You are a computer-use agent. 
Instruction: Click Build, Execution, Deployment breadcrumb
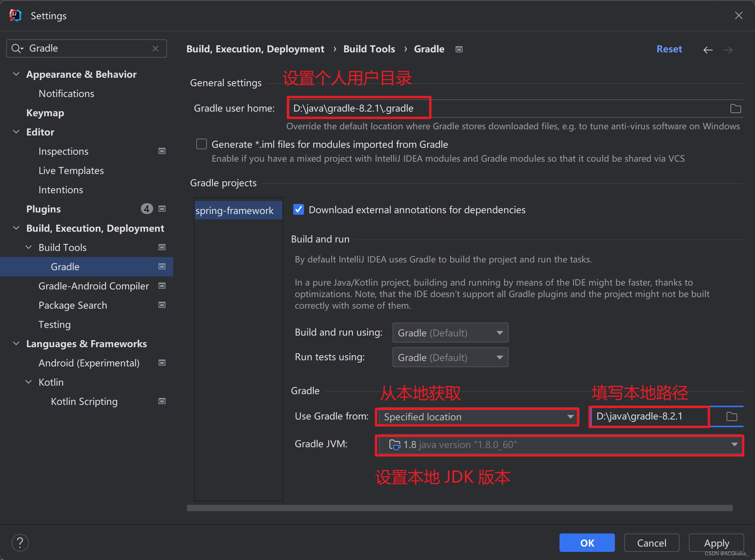click(255, 49)
